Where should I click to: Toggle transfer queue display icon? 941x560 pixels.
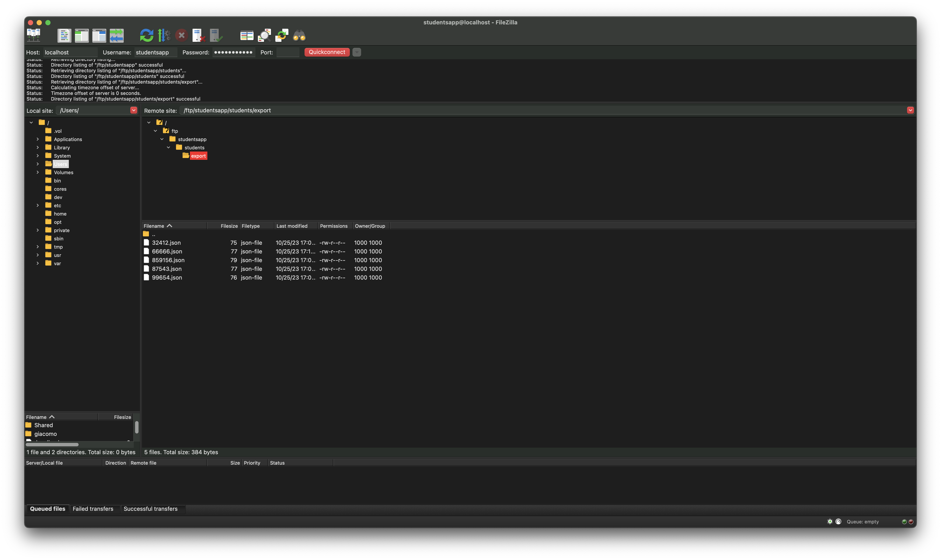tap(117, 35)
